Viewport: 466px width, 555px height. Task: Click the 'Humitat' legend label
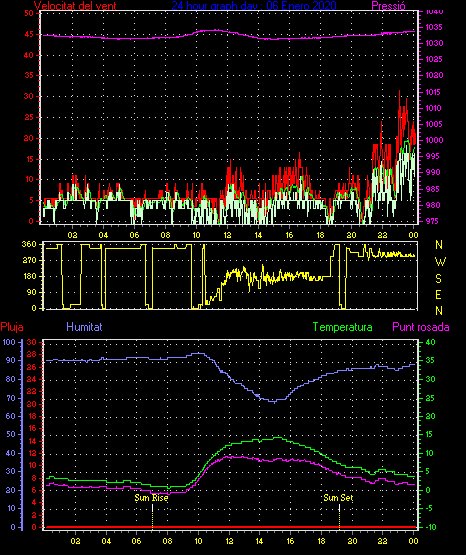84,327
